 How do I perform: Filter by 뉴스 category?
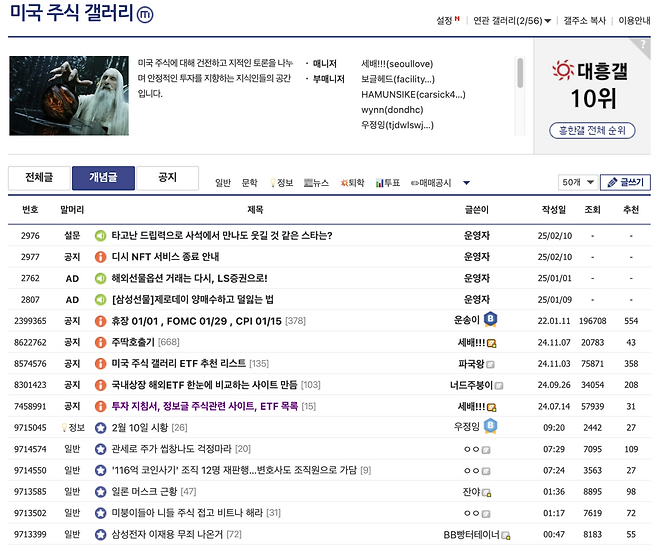click(316, 183)
